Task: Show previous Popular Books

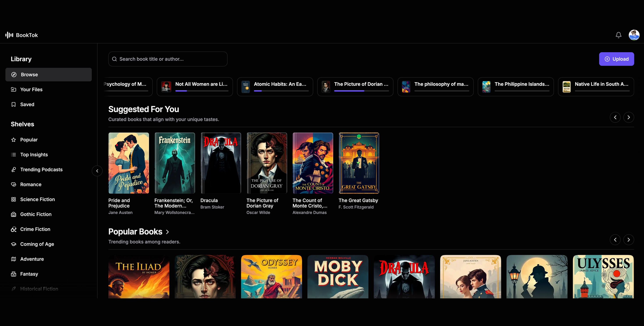Action: [x=615, y=240]
